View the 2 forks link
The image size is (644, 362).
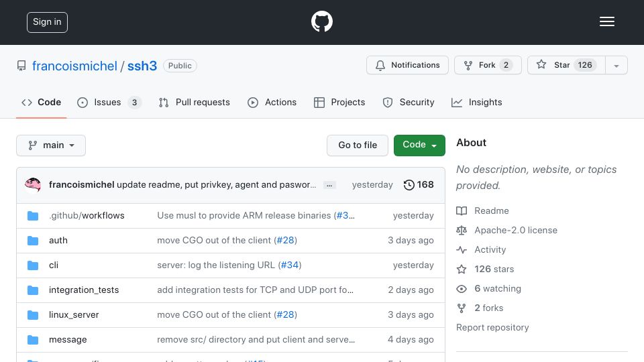tap(480, 308)
